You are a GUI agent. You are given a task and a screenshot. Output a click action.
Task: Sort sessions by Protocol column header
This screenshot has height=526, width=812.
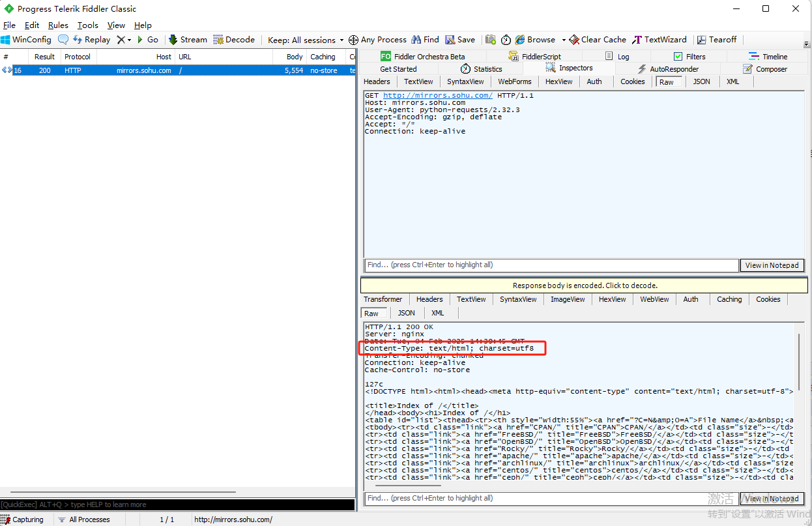78,57
